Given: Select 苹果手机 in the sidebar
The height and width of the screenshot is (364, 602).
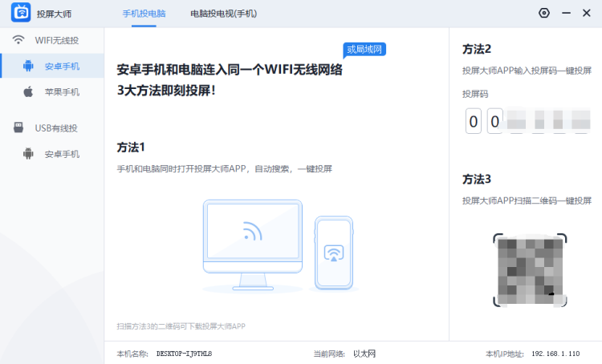Looking at the screenshot, I should (x=52, y=92).
